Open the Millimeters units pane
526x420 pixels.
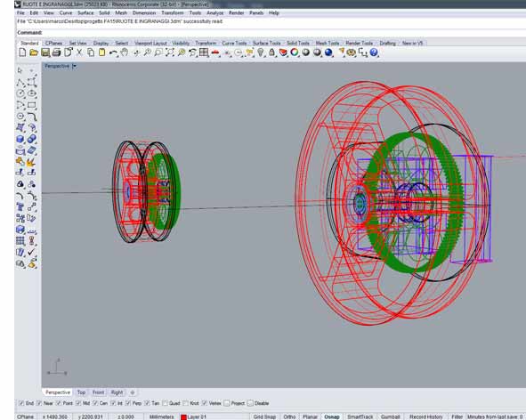tap(161, 416)
